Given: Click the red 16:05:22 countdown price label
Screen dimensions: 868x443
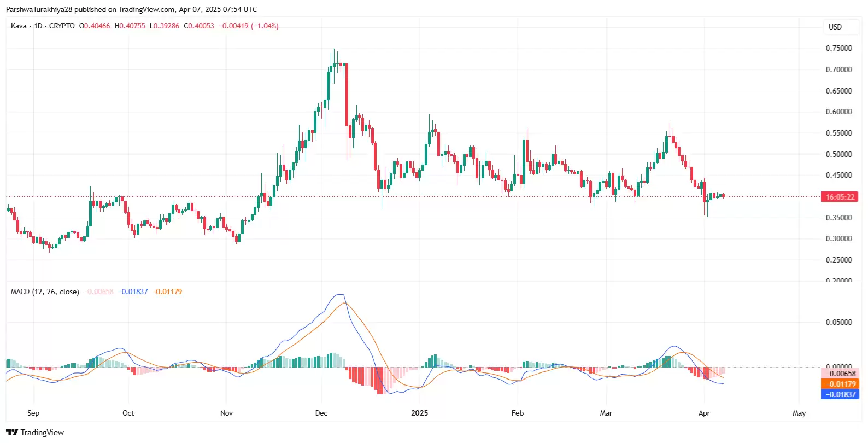Looking at the screenshot, I should pos(839,197).
